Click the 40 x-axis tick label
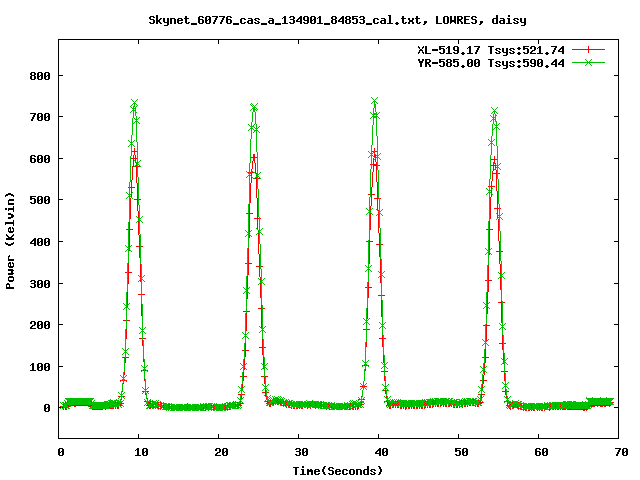 (x=381, y=452)
